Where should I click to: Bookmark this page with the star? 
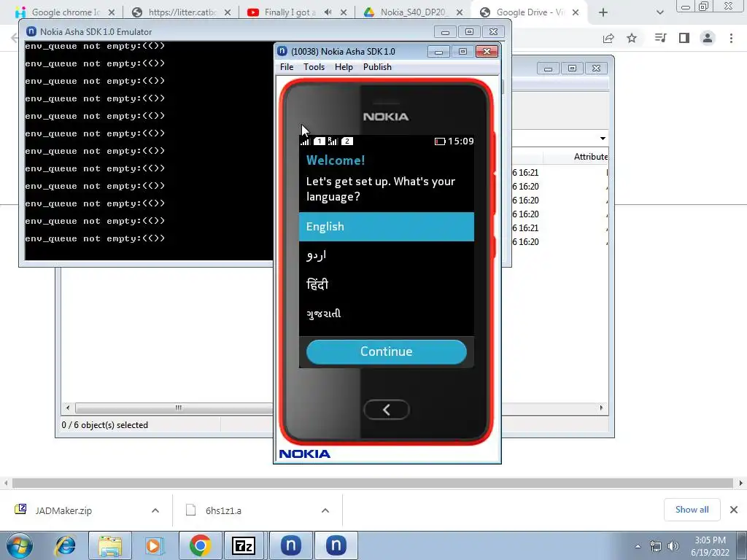(x=632, y=38)
